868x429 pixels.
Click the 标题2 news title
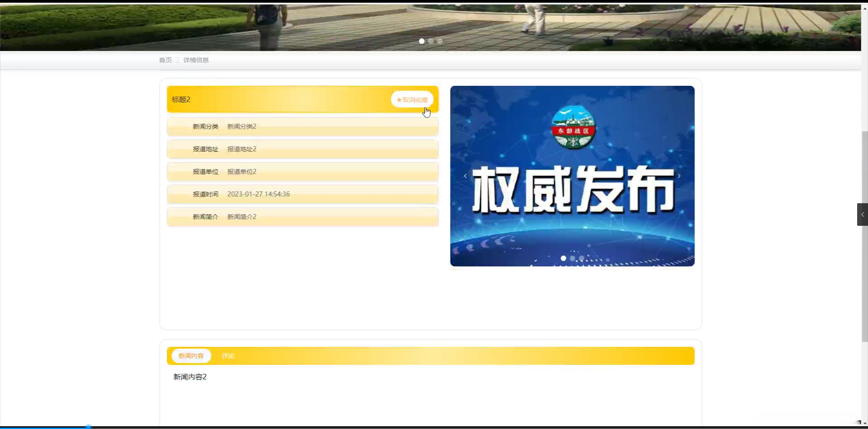pos(181,99)
